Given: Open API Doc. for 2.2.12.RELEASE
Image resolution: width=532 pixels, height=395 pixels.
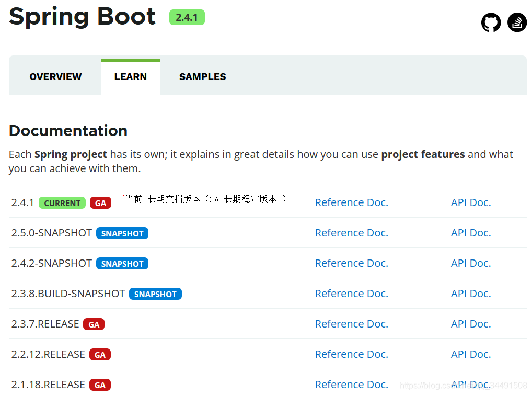Looking at the screenshot, I should 471,354.
